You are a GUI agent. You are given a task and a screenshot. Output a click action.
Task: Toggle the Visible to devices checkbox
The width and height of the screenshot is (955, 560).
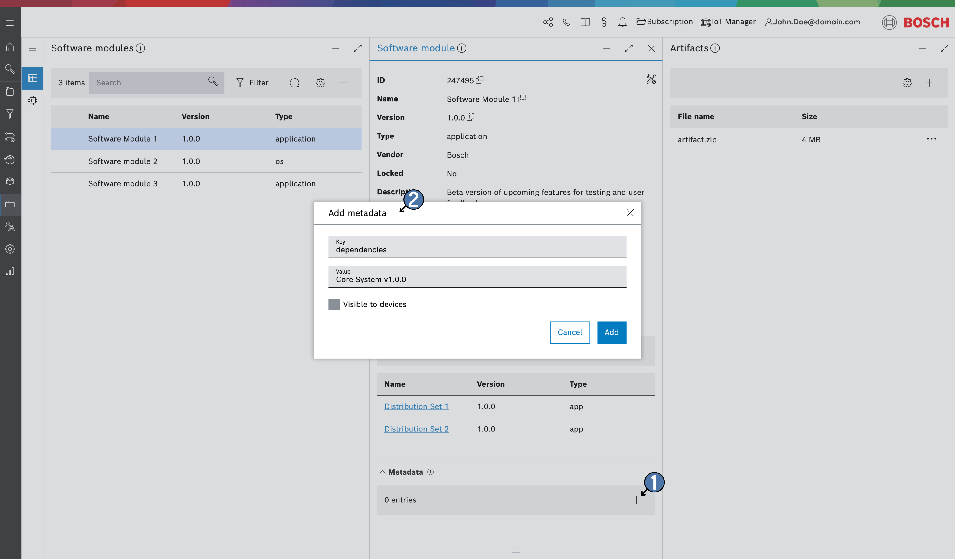click(x=334, y=304)
